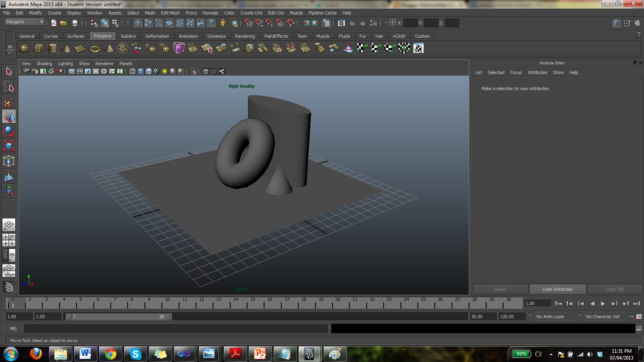Select the Universal Manipulator tool
644x362 pixels.
coord(9,161)
